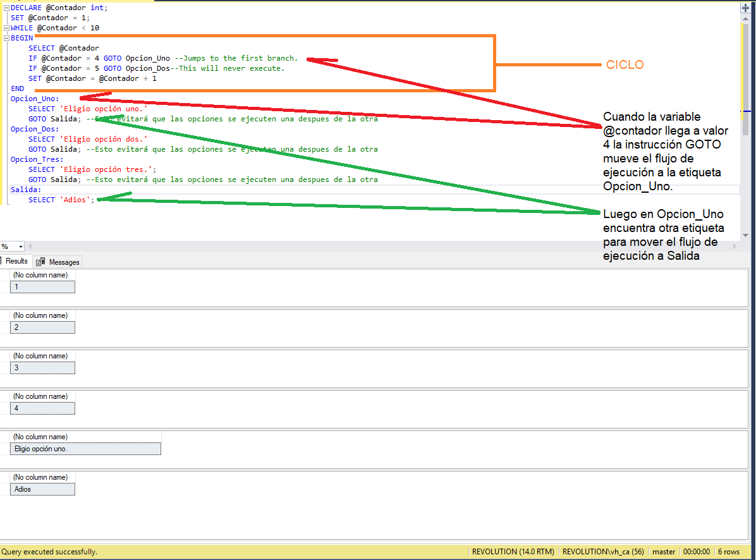
Task: Collapse the WHILE @Contador outline block
Action: pos(6,28)
